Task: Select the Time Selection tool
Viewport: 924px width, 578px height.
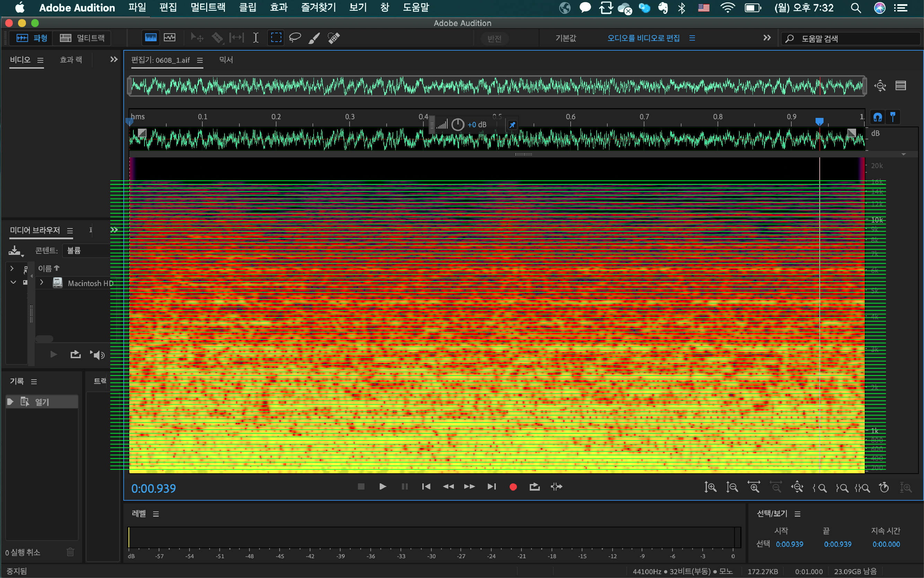Action: 256,38
